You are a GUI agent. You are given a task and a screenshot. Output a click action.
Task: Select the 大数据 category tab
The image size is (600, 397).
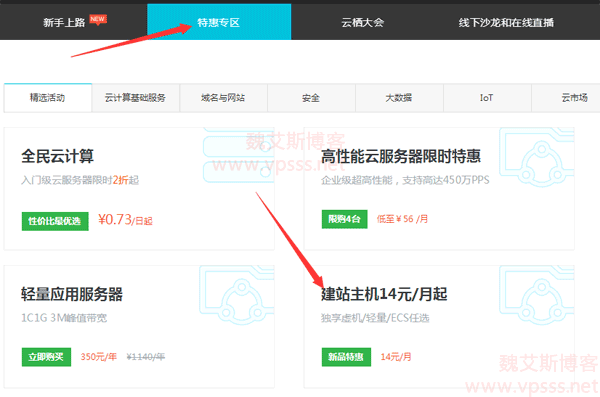click(x=399, y=98)
